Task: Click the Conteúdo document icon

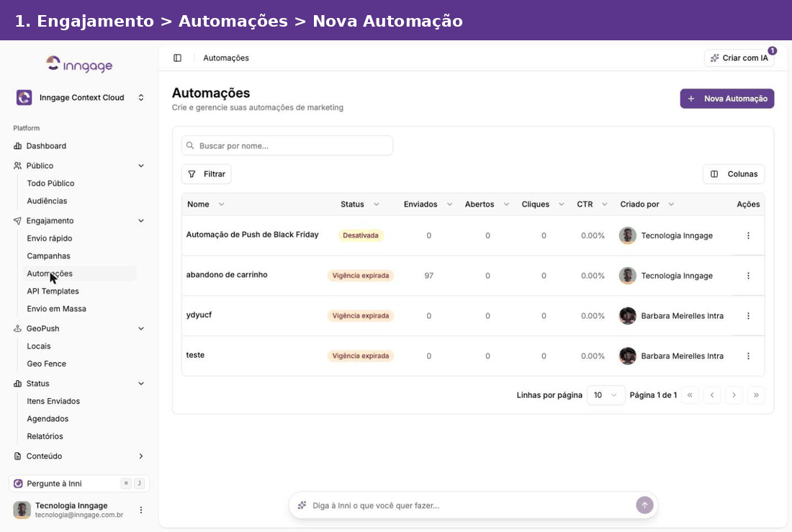Action: click(18, 456)
